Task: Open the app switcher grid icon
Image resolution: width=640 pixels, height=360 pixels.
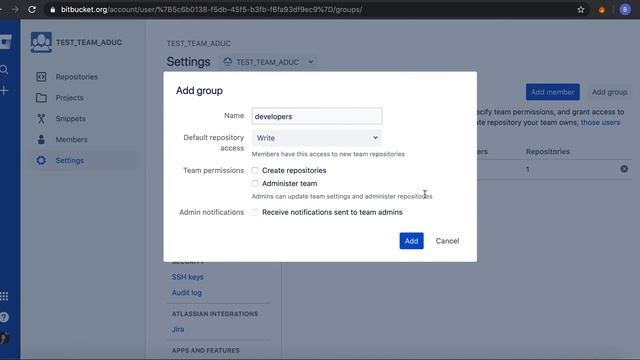Action: click(4, 296)
